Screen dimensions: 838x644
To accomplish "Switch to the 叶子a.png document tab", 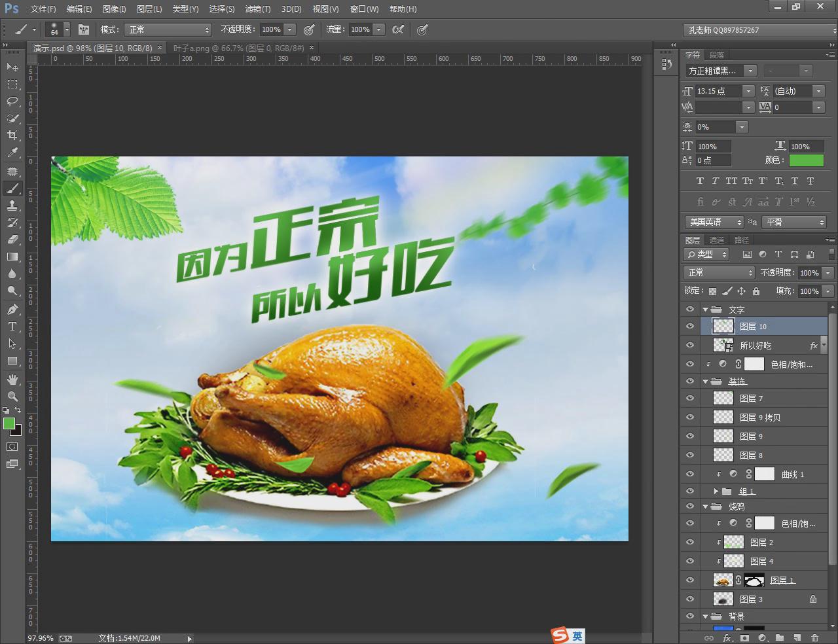I will tap(239, 48).
